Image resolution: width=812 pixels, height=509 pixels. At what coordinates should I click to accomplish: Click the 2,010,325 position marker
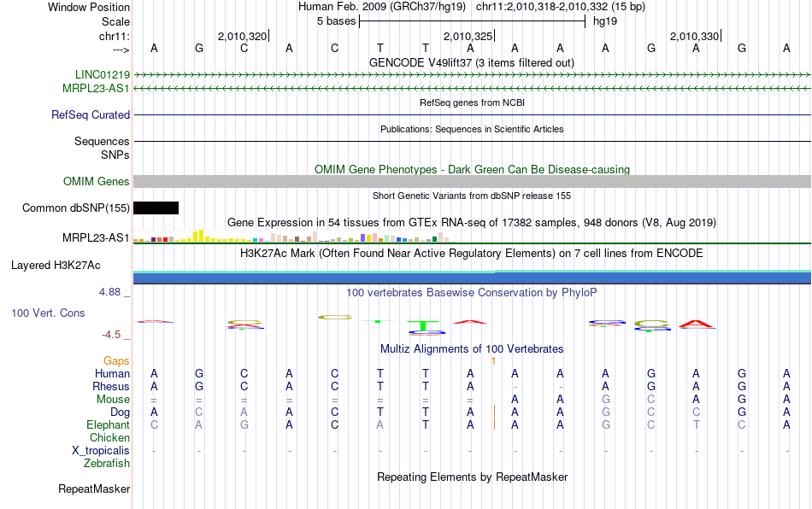tap(468, 36)
